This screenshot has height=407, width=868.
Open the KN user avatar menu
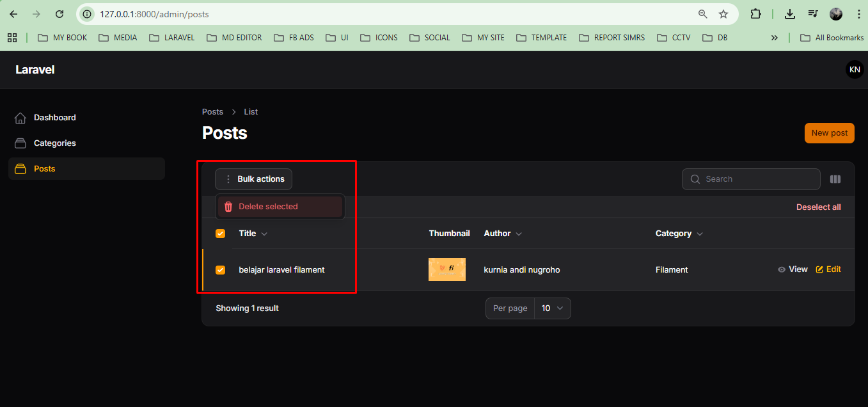coord(855,69)
